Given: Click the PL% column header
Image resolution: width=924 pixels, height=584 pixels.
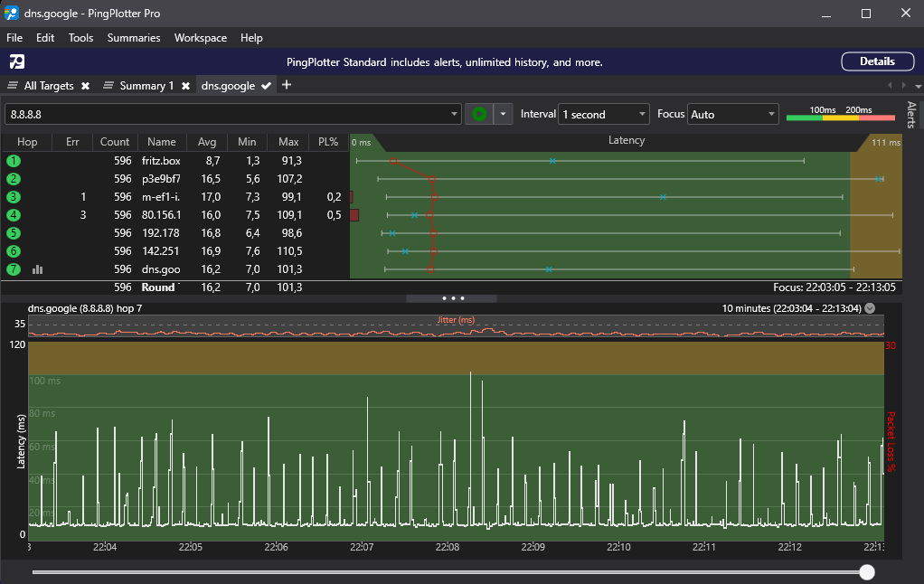Looking at the screenshot, I should click(x=328, y=142).
